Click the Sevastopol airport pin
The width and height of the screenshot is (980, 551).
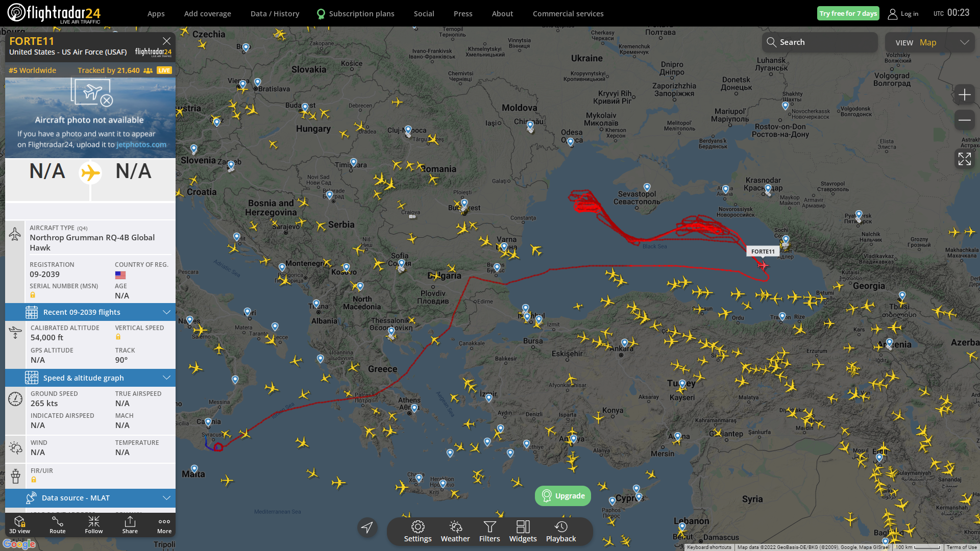point(647,187)
